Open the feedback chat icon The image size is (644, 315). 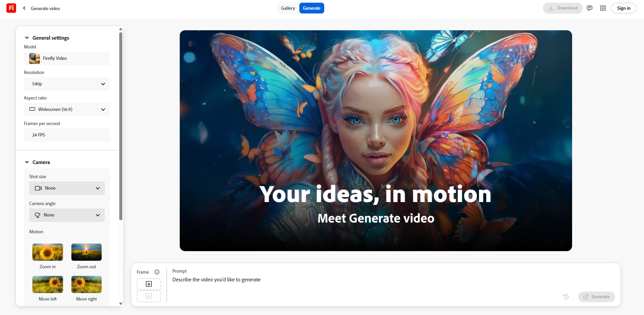click(x=590, y=8)
